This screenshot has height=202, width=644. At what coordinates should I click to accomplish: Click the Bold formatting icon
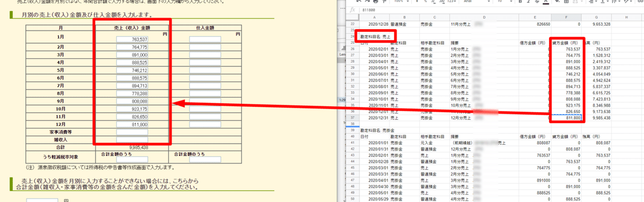pos(521,2)
